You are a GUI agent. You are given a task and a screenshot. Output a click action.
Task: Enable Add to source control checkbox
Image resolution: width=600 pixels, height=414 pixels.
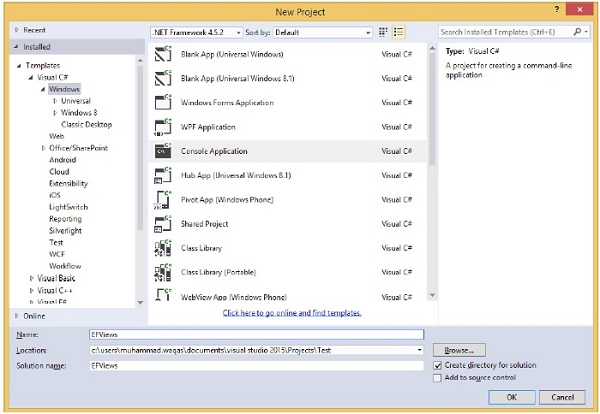click(437, 378)
